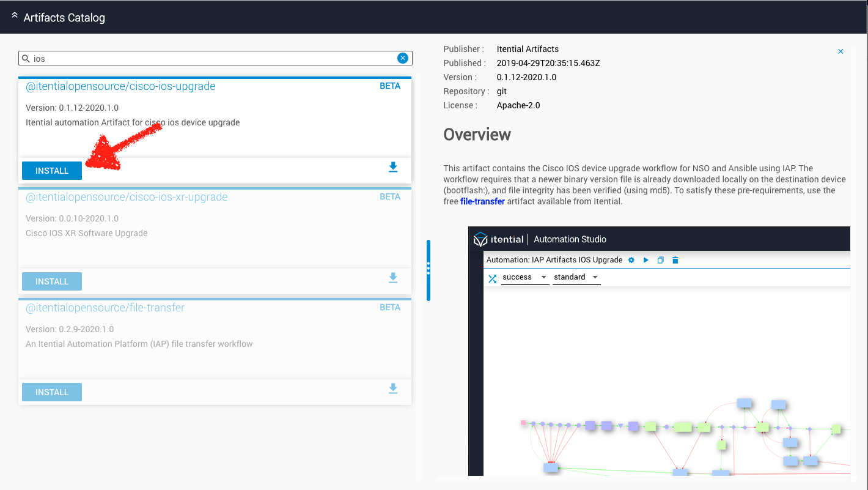Grab the vertical panel splitter handle

tap(428, 270)
